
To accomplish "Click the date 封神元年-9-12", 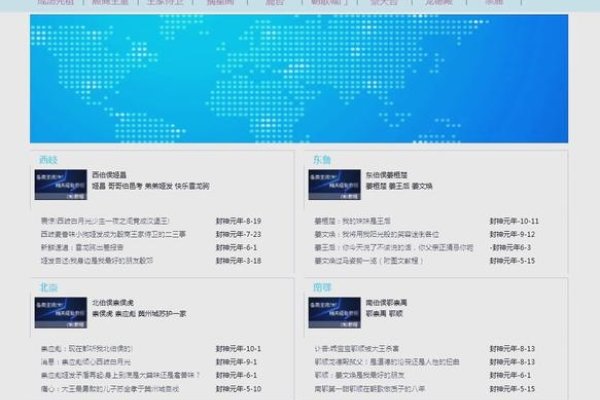I will pos(512,234).
